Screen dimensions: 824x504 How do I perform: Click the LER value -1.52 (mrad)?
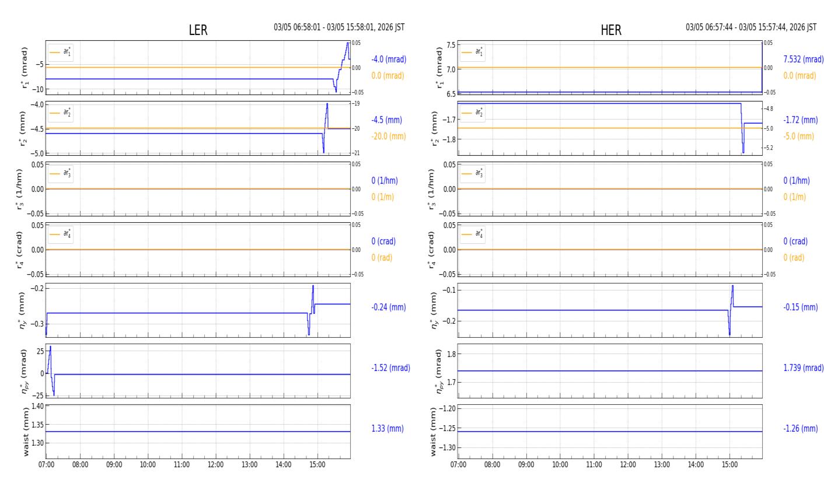pos(390,368)
